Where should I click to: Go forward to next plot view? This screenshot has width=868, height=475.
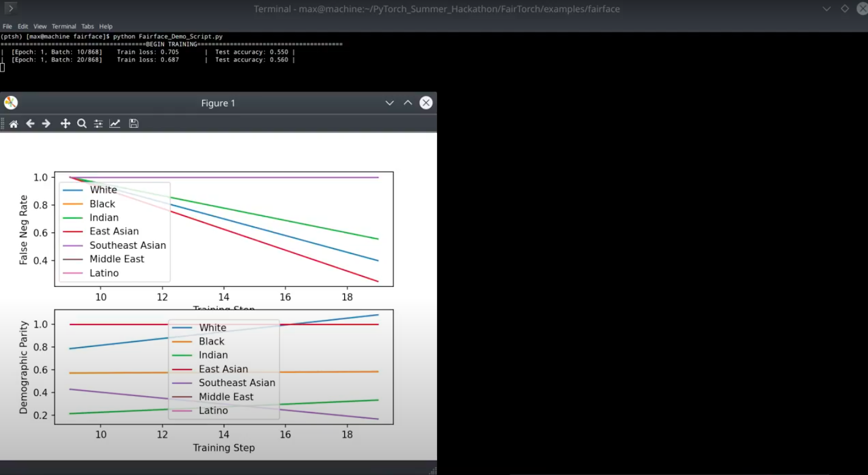point(46,124)
